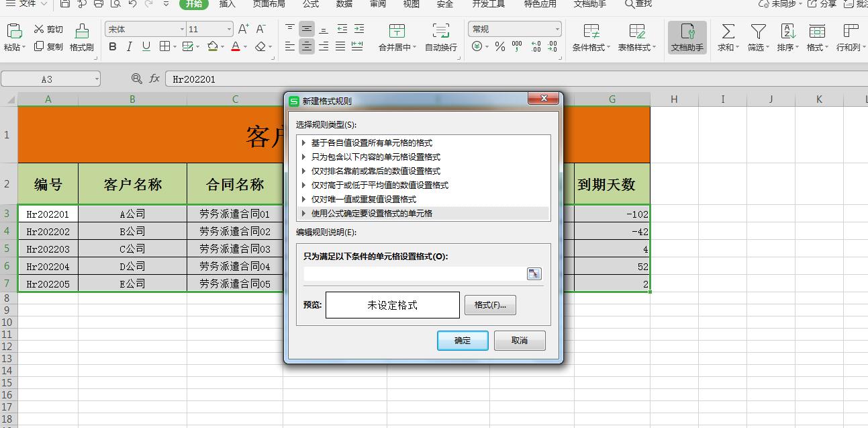
Task: Increase font size with A+ icon
Action: (244, 29)
